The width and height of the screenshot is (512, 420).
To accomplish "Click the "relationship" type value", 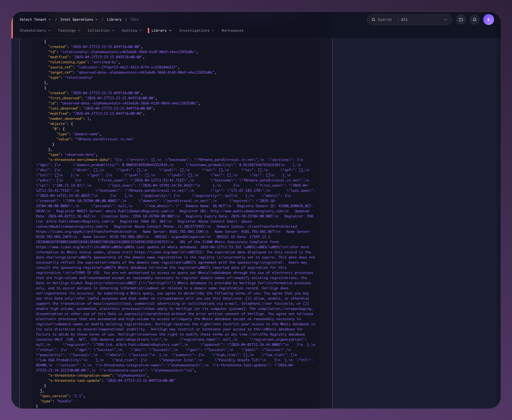I will click(79, 77).
